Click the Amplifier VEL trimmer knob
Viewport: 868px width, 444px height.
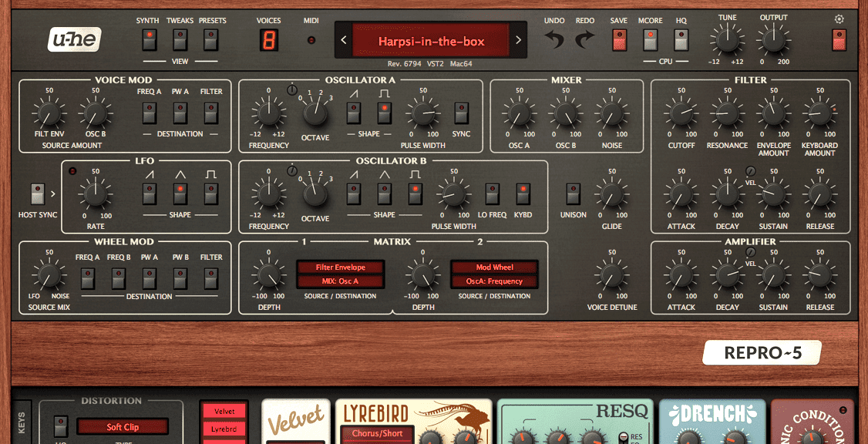(x=750, y=253)
